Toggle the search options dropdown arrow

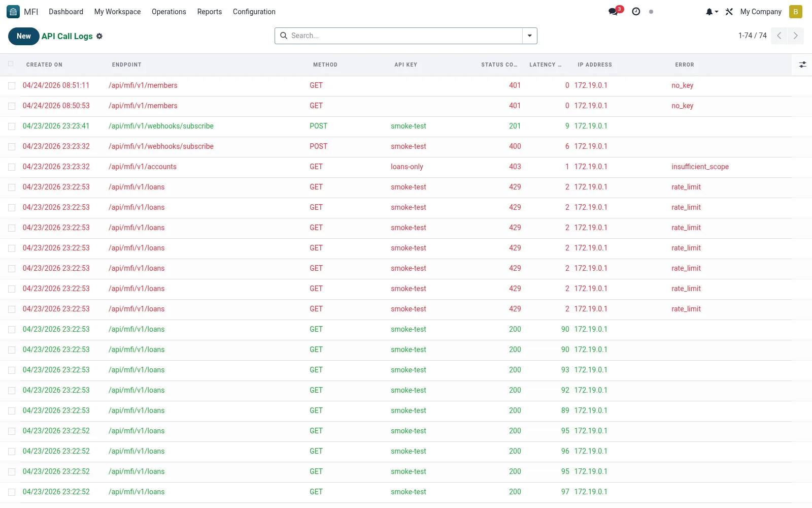pos(529,36)
